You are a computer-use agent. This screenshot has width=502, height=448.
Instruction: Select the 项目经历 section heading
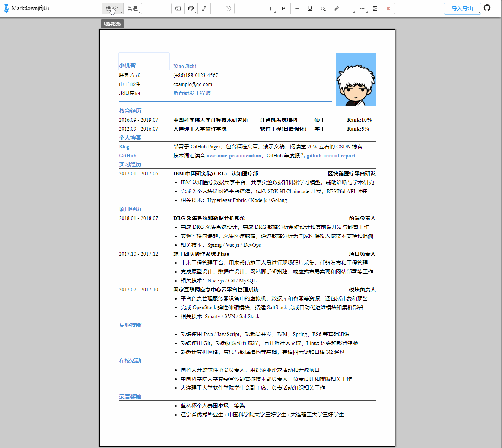click(130, 209)
